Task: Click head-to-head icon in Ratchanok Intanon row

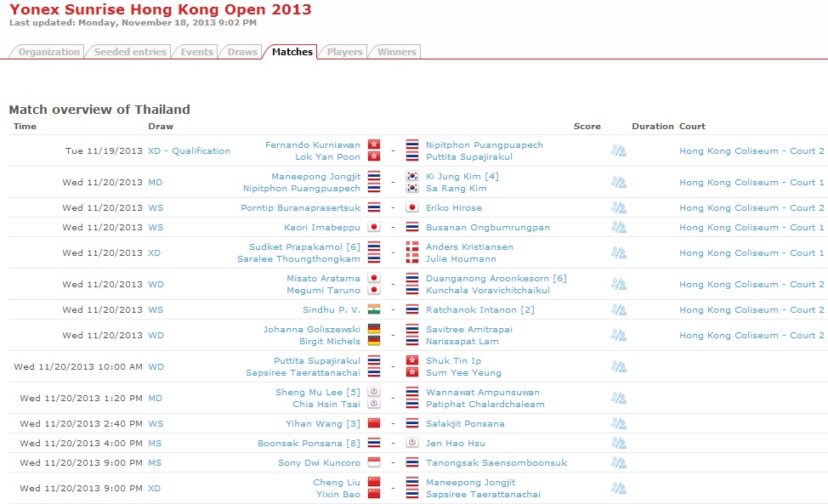Action: (618, 309)
